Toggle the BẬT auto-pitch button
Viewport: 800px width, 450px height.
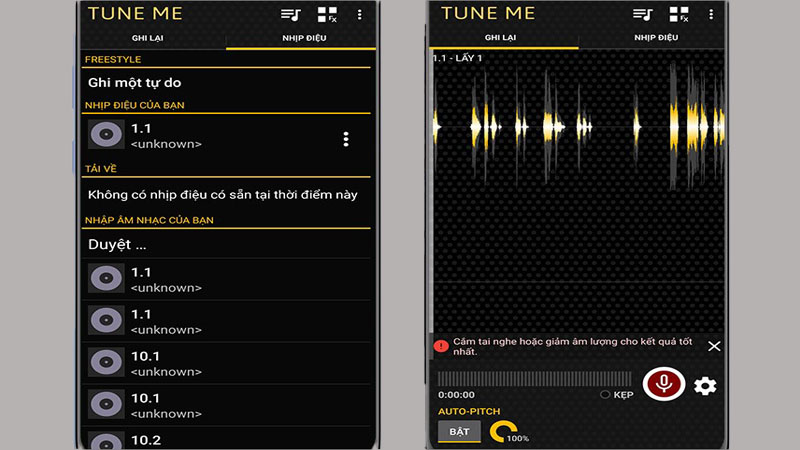[459, 431]
